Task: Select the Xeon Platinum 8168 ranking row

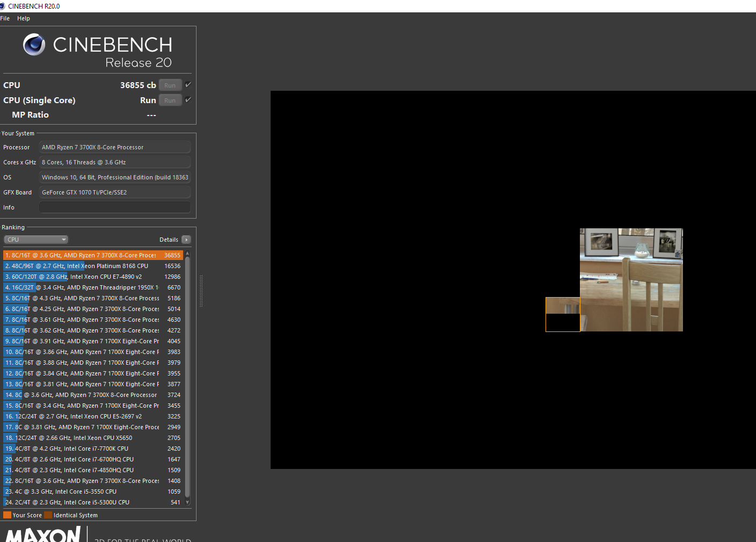Action: [x=93, y=266]
